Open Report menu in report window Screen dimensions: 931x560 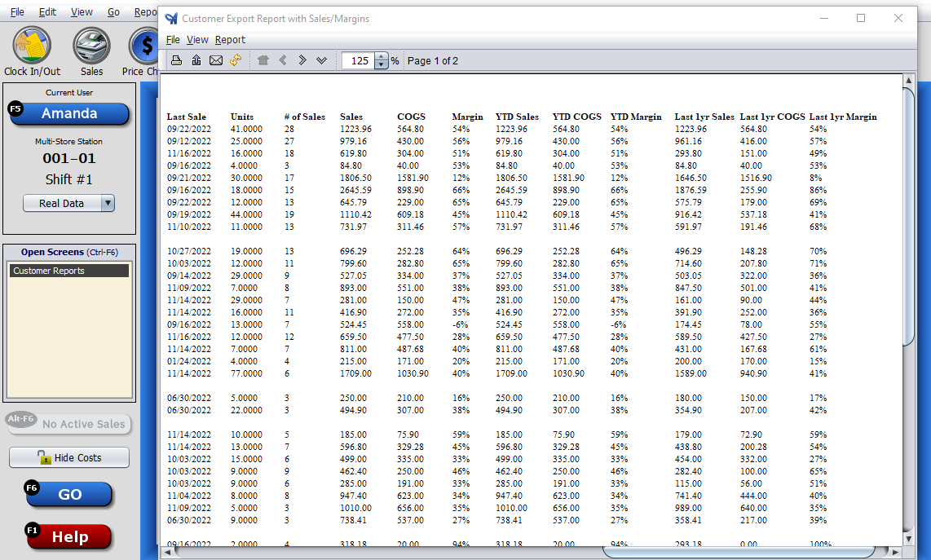(230, 40)
